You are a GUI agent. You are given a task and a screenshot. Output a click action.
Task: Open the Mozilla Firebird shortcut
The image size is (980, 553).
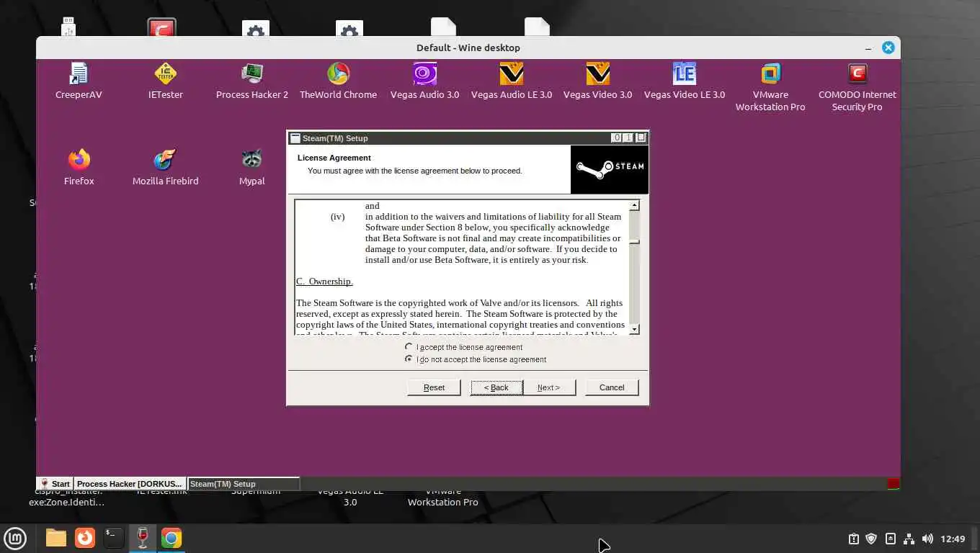pyautogui.click(x=165, y=166)
